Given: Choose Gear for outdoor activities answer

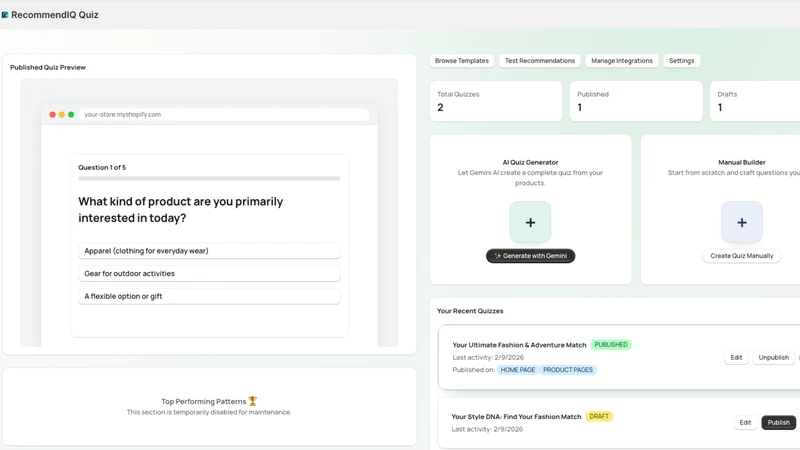Looking at the screenshot, I should point(209,273).
